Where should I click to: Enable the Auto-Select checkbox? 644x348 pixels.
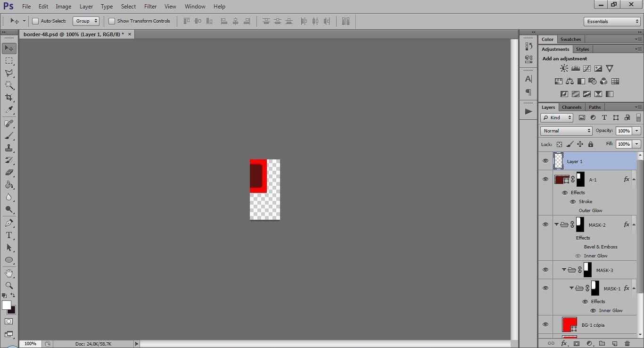point(35,21)
